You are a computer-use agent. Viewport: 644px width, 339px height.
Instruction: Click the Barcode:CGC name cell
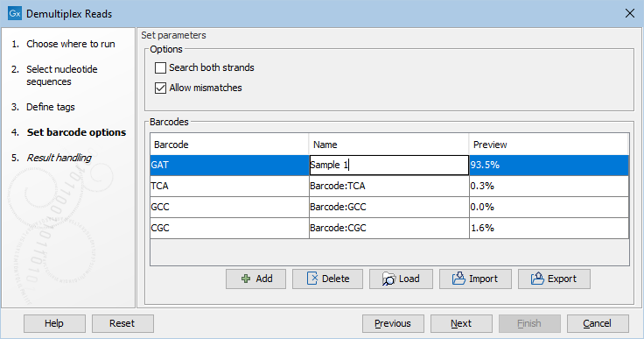click(388, 228)
